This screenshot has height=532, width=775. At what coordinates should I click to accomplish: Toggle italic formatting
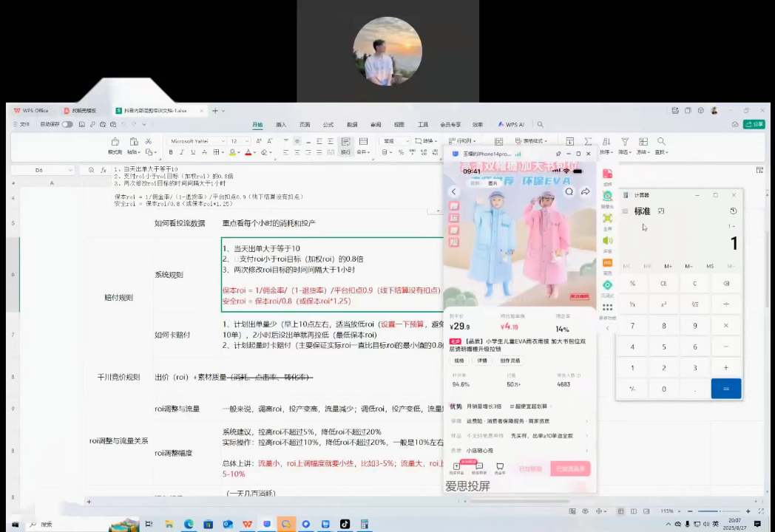pos(182,152)
